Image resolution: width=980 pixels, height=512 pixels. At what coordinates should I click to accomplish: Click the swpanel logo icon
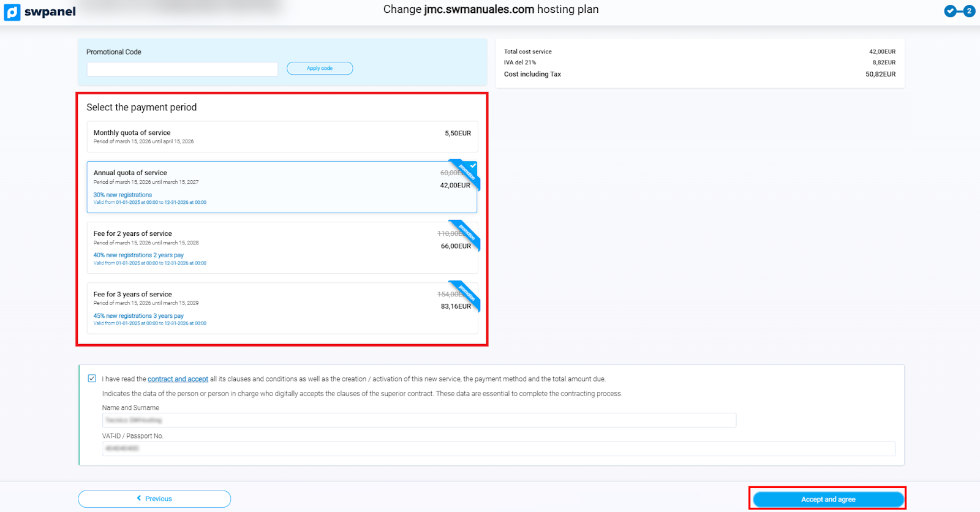12,12
